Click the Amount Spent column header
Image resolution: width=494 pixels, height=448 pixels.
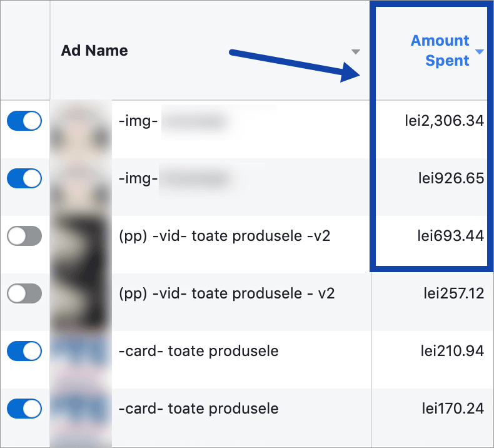[x=440, y=51]
